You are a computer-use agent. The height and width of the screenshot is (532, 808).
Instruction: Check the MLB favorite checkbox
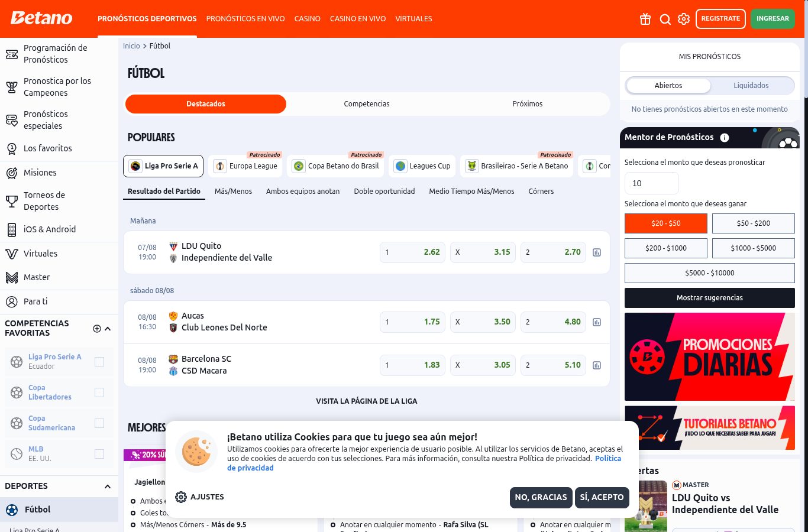pyautogui.click(x=99, y=454)
